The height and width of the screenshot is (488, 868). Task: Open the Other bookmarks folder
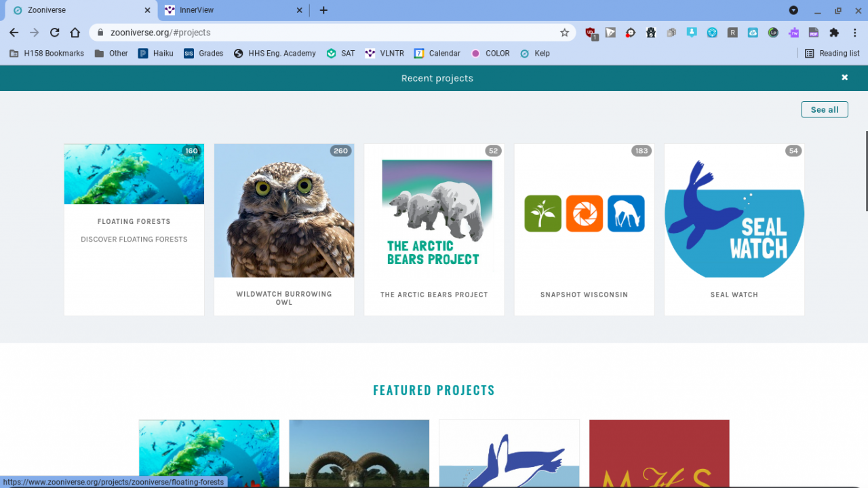click(x=111, y=53)
